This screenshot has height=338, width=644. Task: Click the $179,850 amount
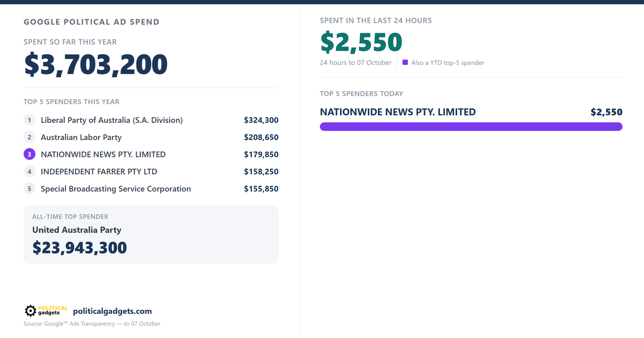261,155
